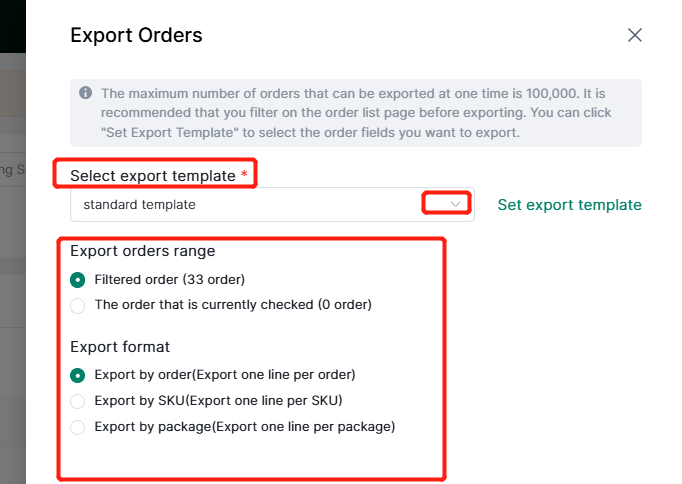The height and width of the screenshot is (484, 682).
Task: Select Export by order format
Action: point(77,375)
